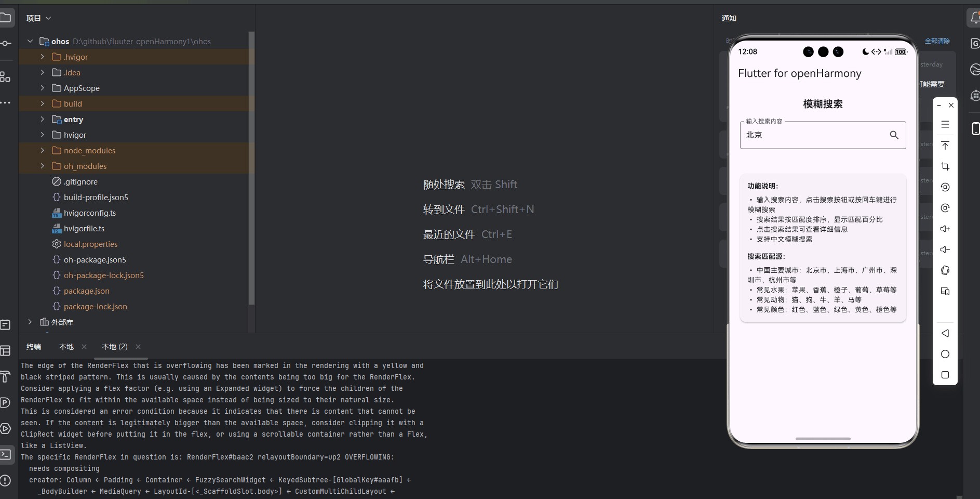Open the Notifications bell icon
This screenshot has width=980, height=499.
(975, 18)
